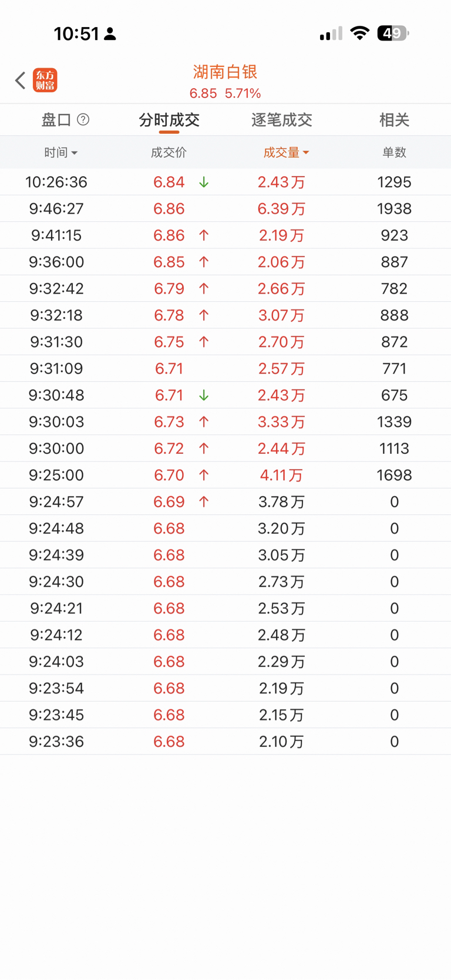Viewport: 451px width, 980px height.
Task: Tap the back arrow icon
Action: [20, 80]
